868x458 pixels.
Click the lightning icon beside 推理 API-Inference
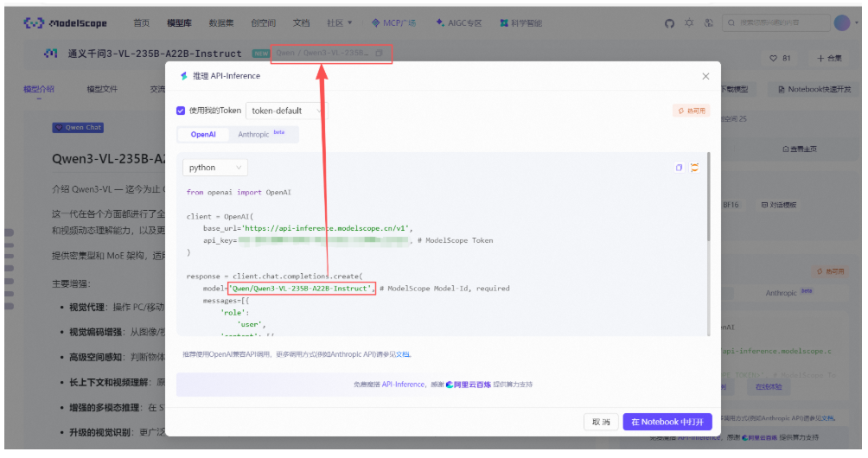(x=184, y=76)
